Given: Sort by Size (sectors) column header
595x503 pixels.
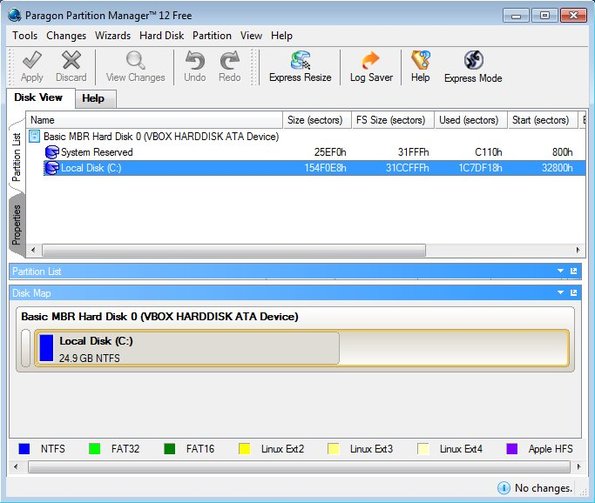Looking at the screenshot, I should point(317,120).
